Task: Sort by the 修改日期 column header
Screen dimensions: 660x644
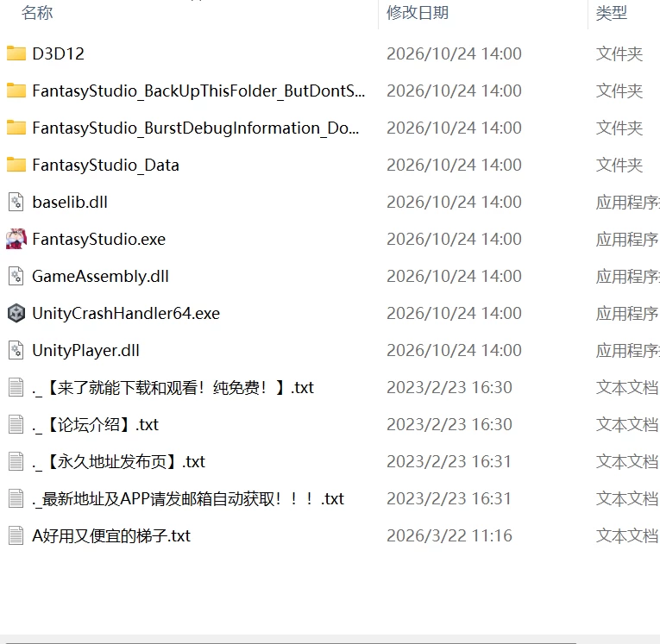Action: [418, 13]
